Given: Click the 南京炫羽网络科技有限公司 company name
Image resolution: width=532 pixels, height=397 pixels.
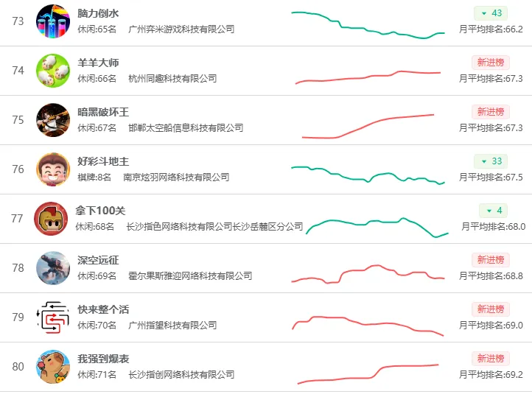Looking at the screenshot, I should [176, 178].
